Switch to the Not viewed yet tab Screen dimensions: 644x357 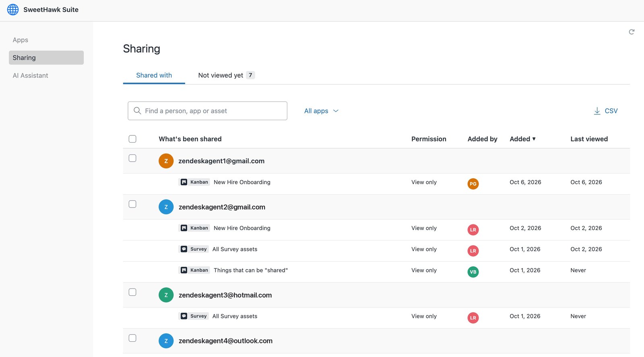point(226,75)
